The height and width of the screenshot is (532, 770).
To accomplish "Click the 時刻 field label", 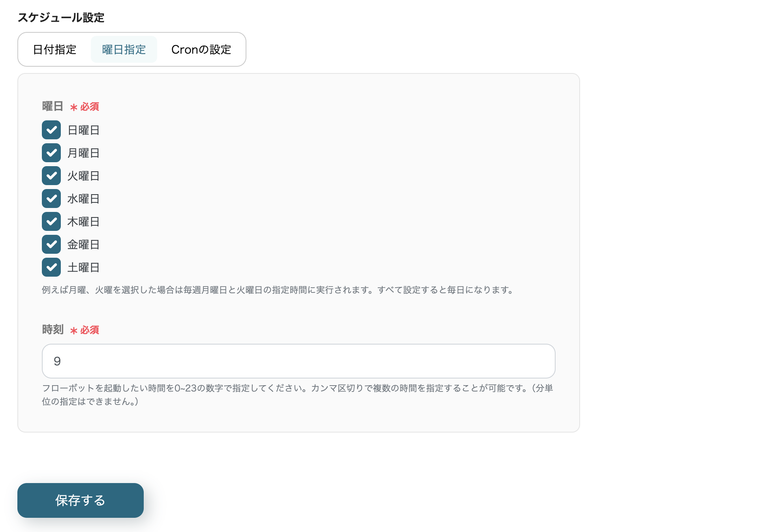I will coord(53,330).
